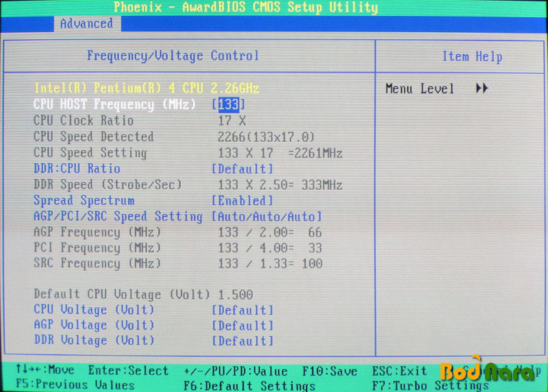This screenshot has height=392, width=548.
Task: Click the Item Help heading
Action: 472,57
